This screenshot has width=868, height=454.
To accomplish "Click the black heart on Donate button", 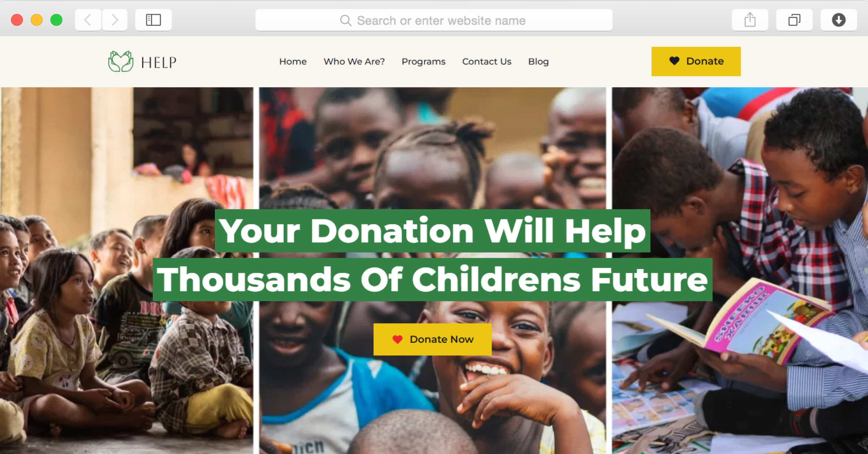I will point(674,61).
